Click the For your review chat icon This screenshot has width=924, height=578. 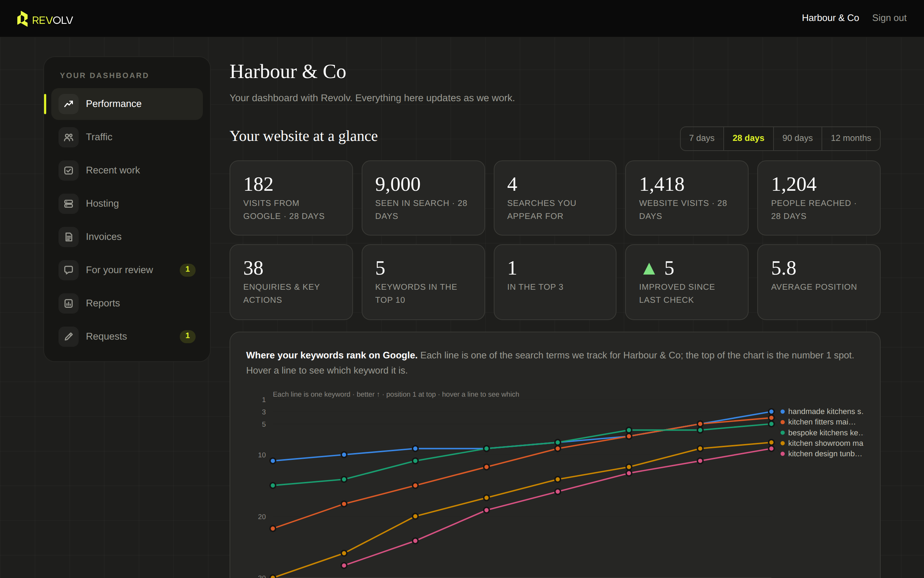coord(69,270)
